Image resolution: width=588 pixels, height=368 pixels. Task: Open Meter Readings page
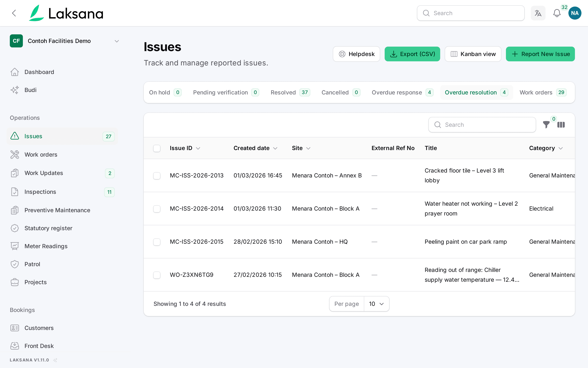pos(62,246)
